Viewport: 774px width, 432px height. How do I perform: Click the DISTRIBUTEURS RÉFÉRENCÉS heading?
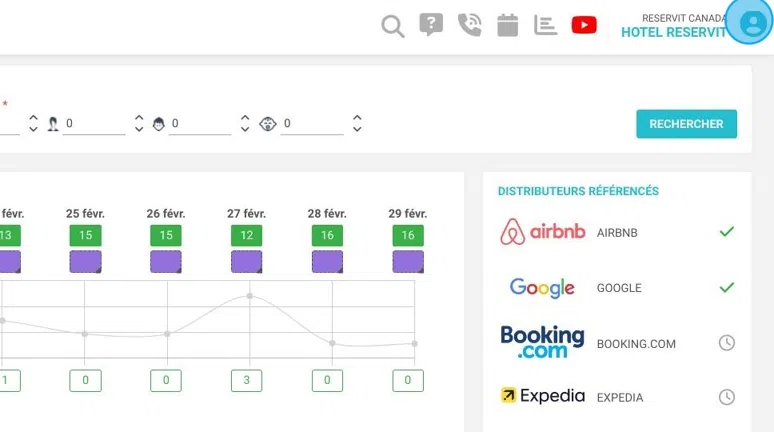tap(578, 192)
